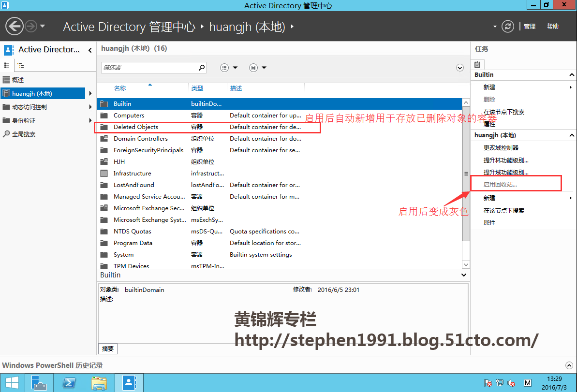Collapse Builtin tasks section
Viewport: 577px width, 392px height.
[x=572, y=74]
